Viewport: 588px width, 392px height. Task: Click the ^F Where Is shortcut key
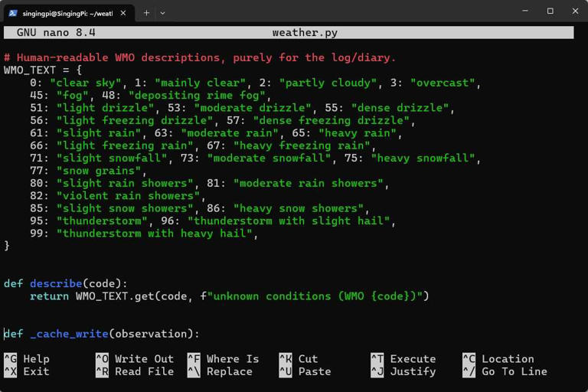194,359
